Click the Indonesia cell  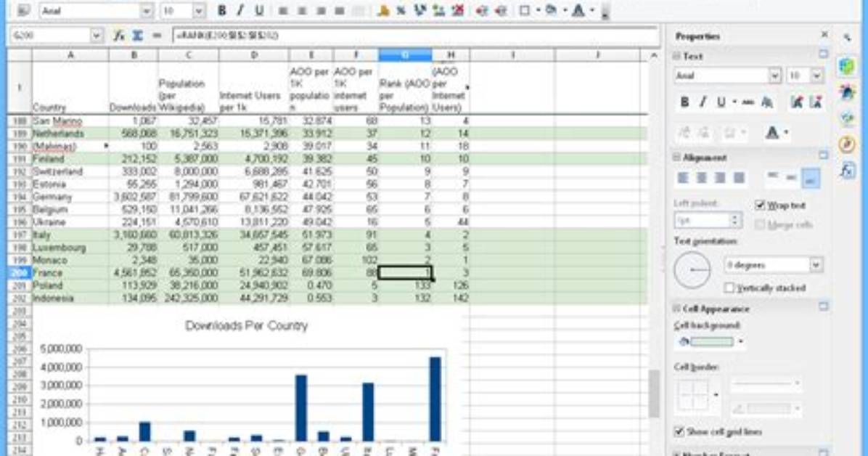pyautogui.click(x=70, y=298)
